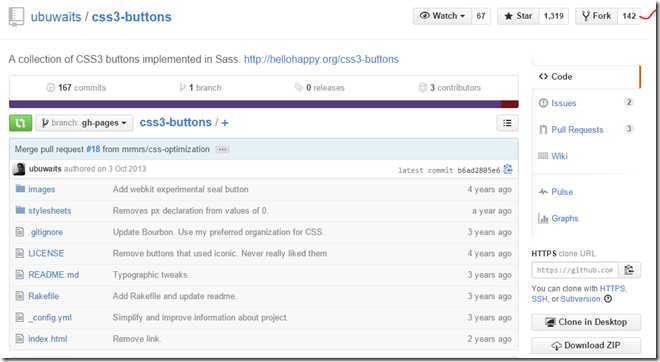Click the file list view toggle icon

click(507, 123)
